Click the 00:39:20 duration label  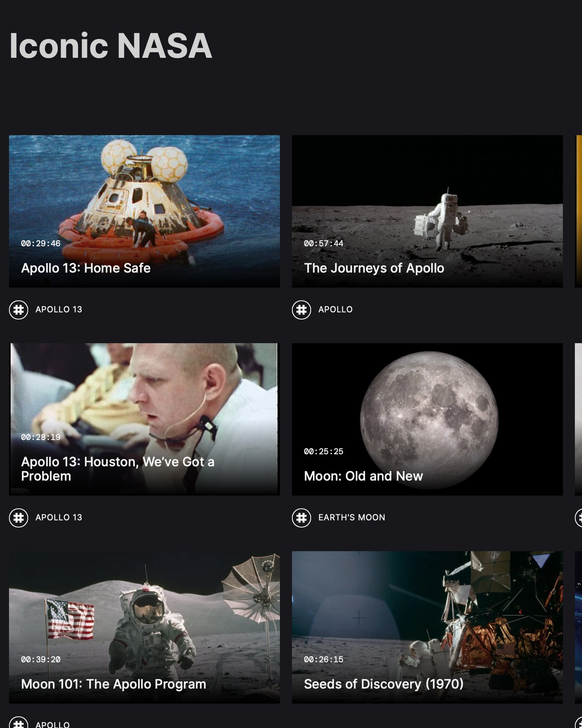coord(41,659)
